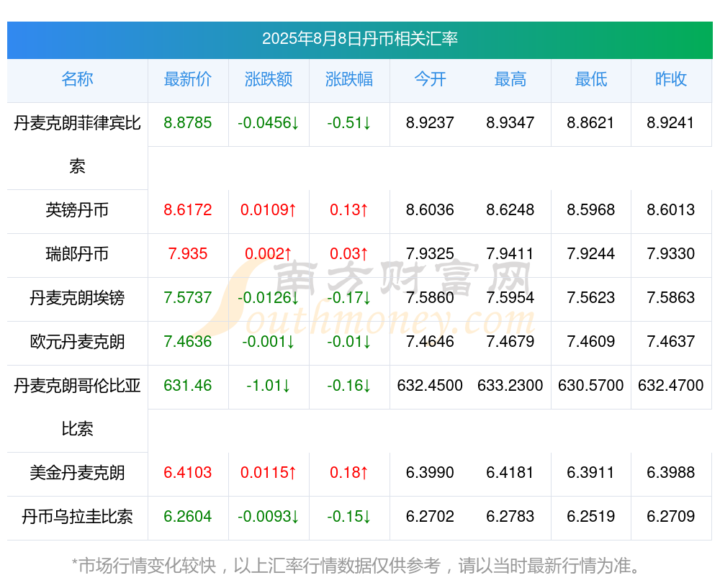Click the change amount -0.0093↓
The image size is (720, 588).
point(269,517)
